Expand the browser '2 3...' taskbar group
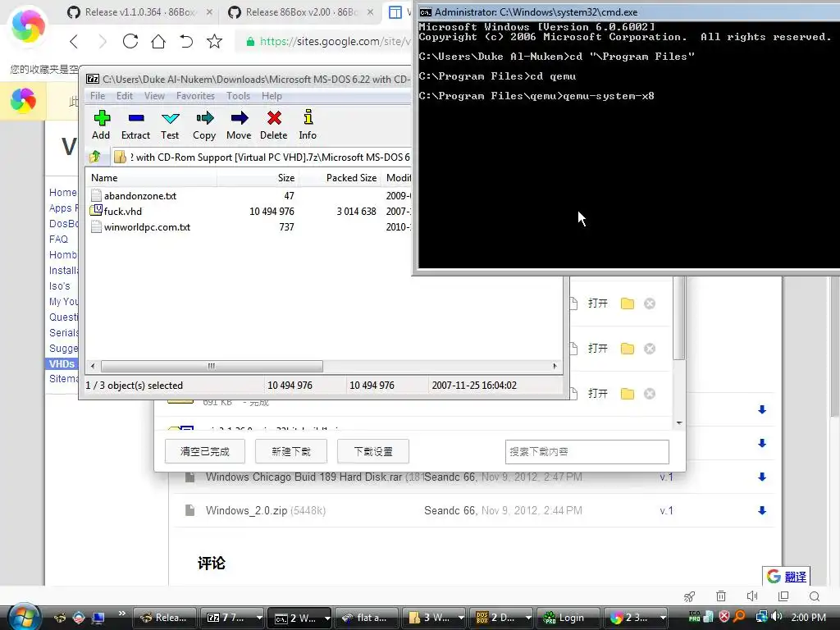840x630 pixels. click(x=663, y=618)
